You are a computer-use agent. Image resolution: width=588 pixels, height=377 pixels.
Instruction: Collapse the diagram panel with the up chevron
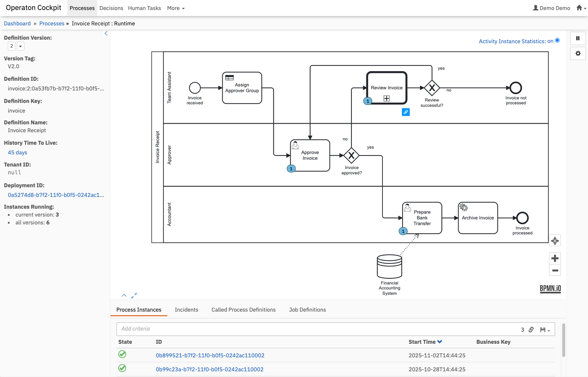(124, 296)
